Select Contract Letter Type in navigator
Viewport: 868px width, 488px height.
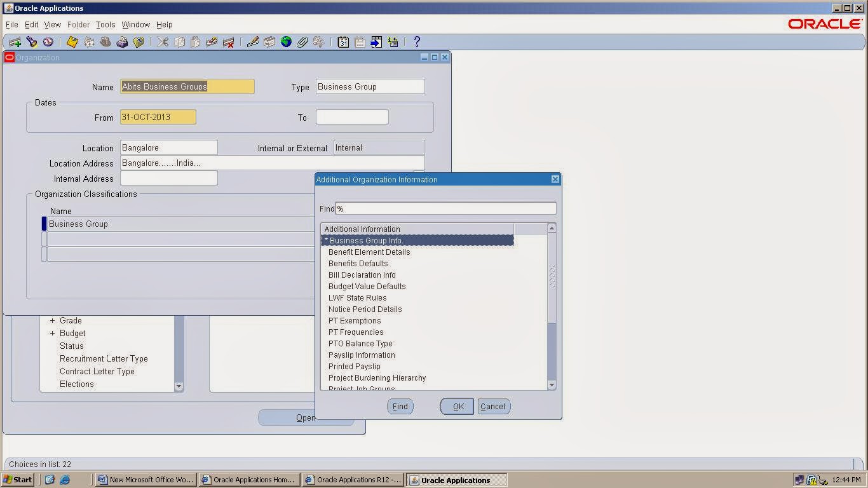(97, 372)
